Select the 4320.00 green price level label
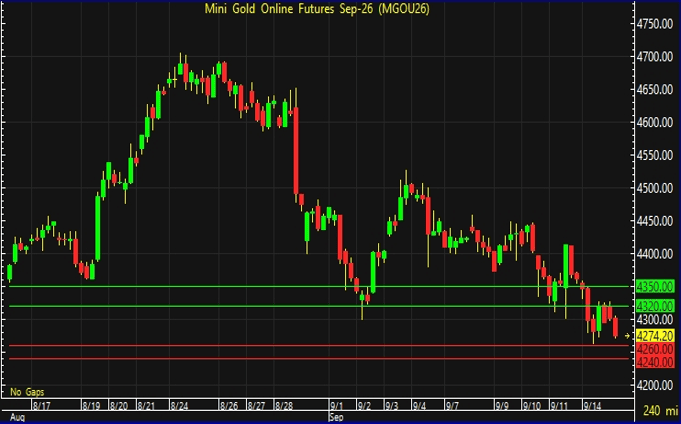The height and width of the screenshot is (424, 681). [655, 306]
